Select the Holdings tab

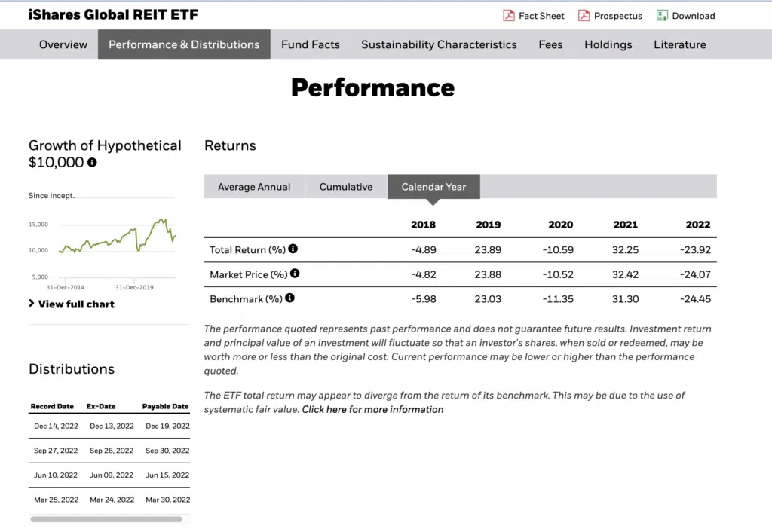(608, 44)
